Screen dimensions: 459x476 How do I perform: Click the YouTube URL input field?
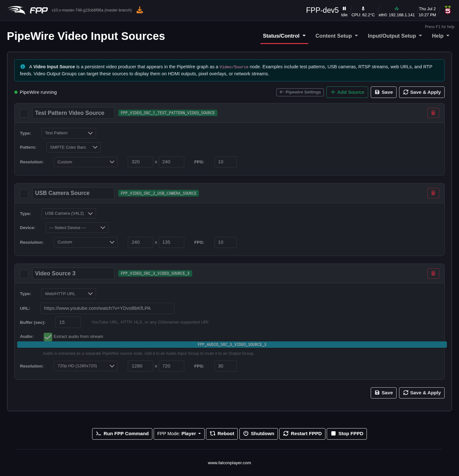(x=107, y=308)
